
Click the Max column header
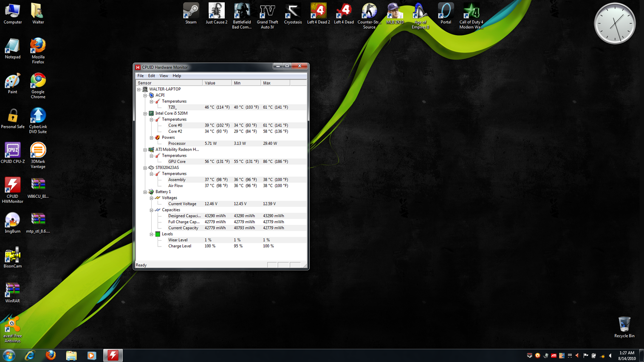(275, 83)
